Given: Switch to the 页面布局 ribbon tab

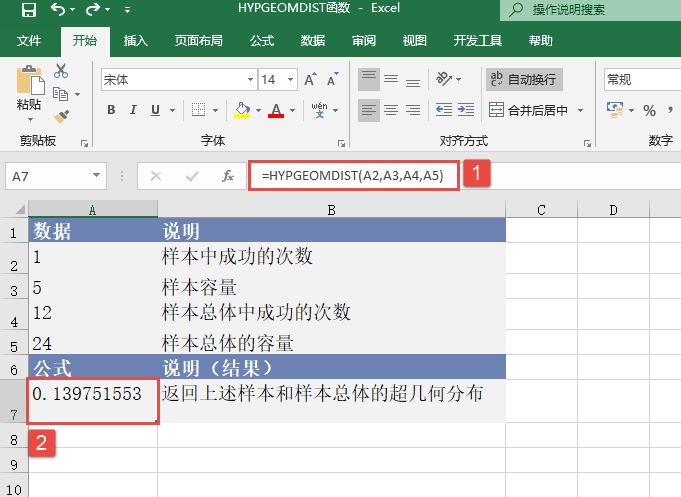Looking at the screenshot, I should [x=198, y=41].
